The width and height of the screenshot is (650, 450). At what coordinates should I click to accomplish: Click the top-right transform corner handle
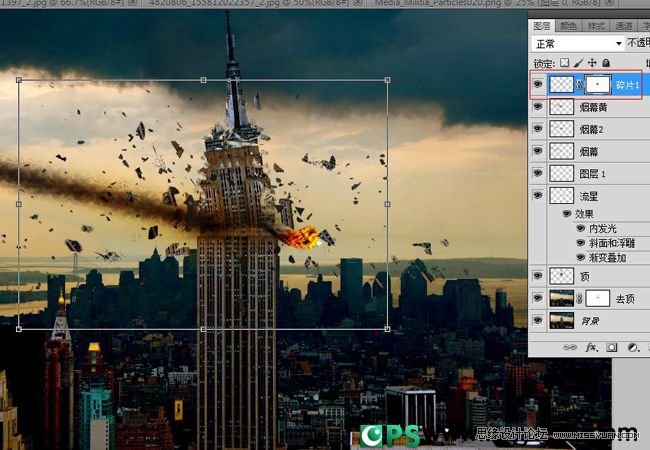point(387,80)
